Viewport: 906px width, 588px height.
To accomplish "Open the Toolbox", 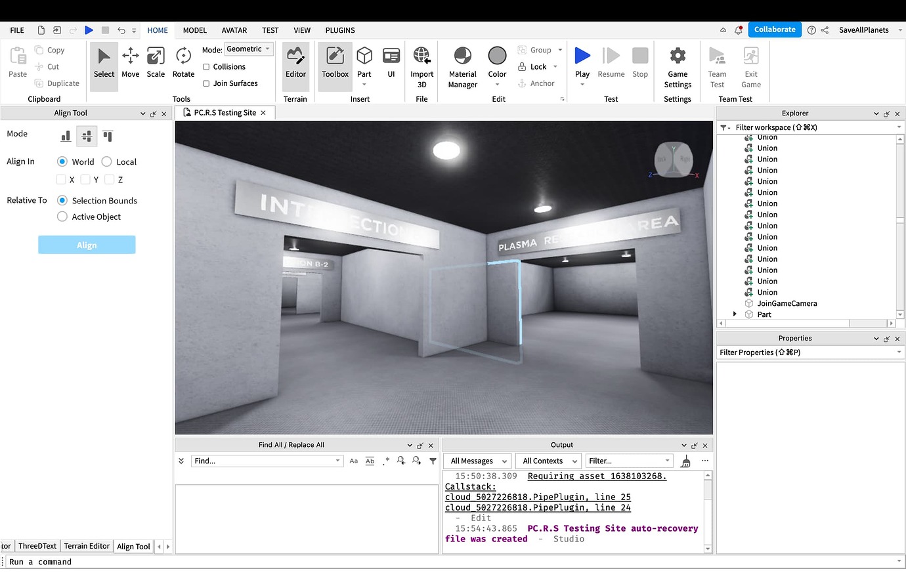I will tap(335, 62).
